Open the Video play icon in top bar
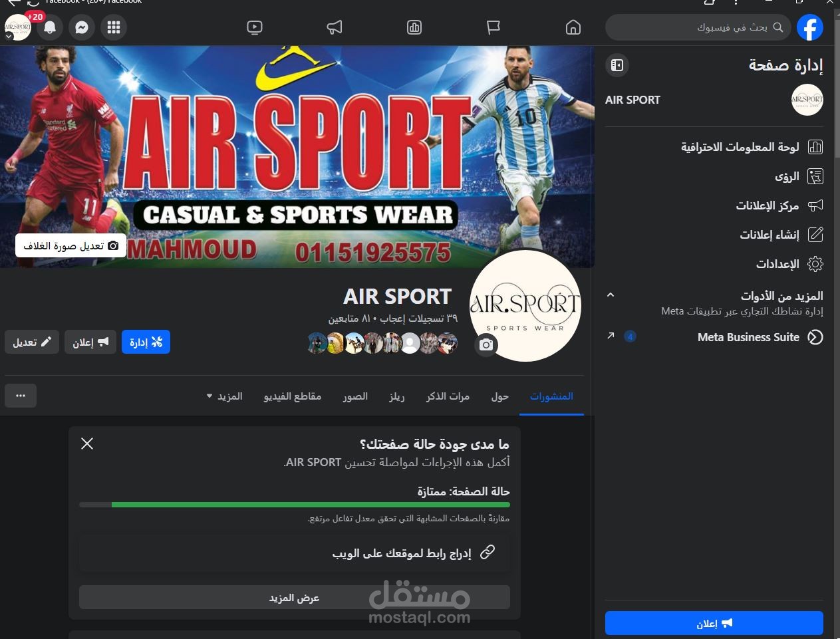The height and width of the screenshot is (639, 840). [254, 27]
